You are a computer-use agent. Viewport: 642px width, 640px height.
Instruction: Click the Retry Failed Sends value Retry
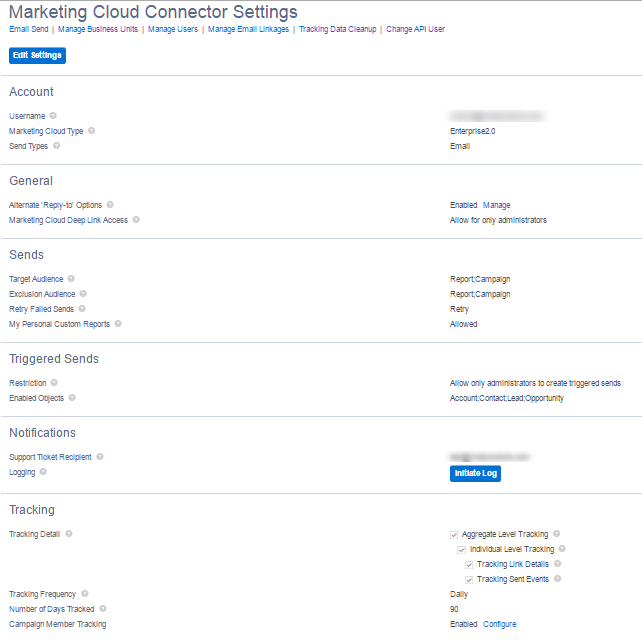(459, 309)
